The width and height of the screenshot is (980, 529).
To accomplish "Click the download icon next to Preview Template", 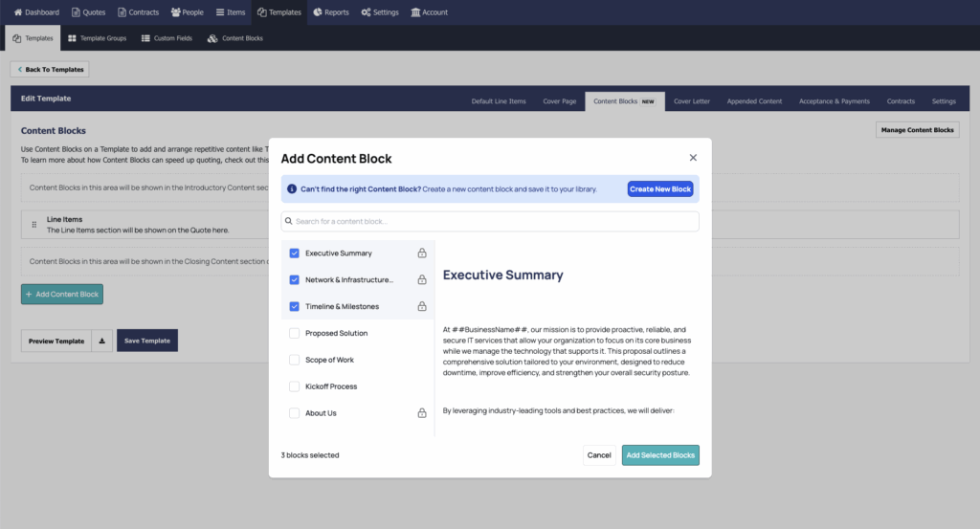I will [x=102, y=341].
